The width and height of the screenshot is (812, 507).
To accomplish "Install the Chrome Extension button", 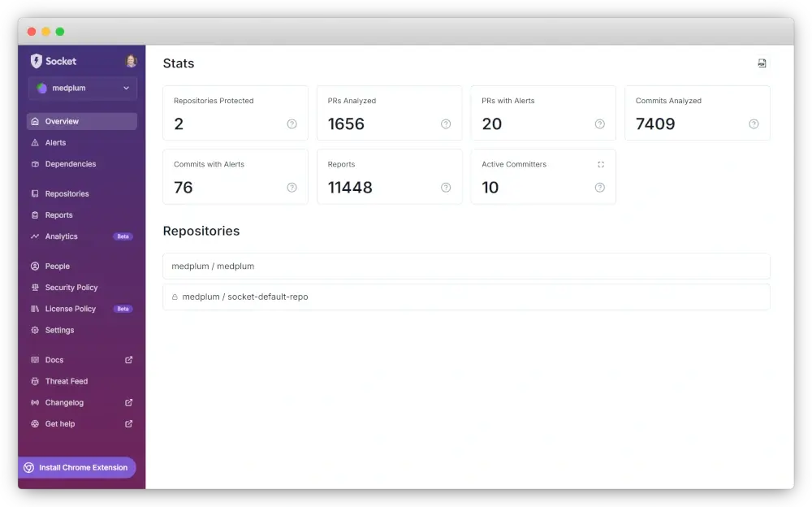I will [77, 468].
